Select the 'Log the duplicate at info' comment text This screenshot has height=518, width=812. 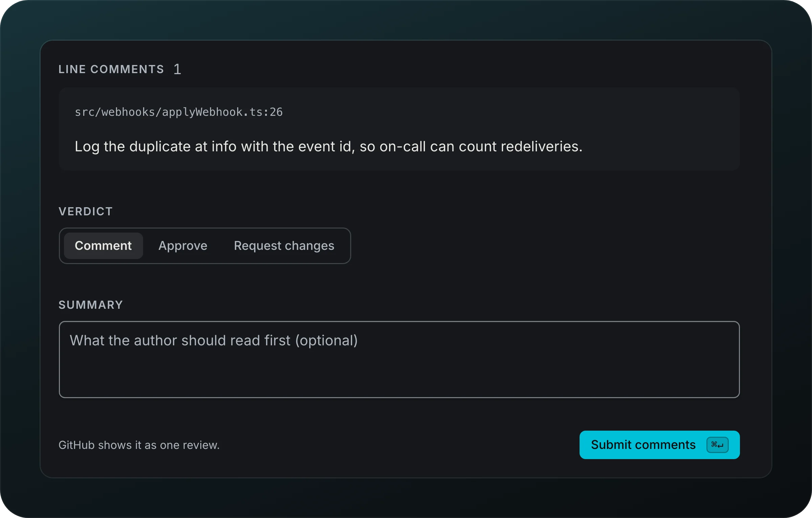329,147
